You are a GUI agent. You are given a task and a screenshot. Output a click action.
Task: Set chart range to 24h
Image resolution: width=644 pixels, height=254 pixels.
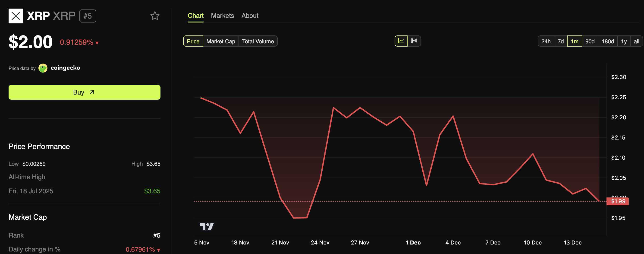tap(546, 41)
